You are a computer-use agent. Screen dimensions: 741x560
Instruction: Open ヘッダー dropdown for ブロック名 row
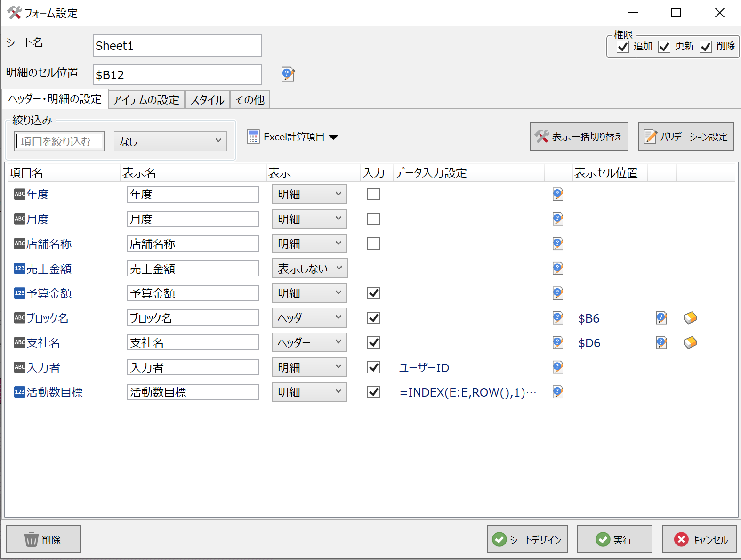pyautogui.click(x=310, y=318)
